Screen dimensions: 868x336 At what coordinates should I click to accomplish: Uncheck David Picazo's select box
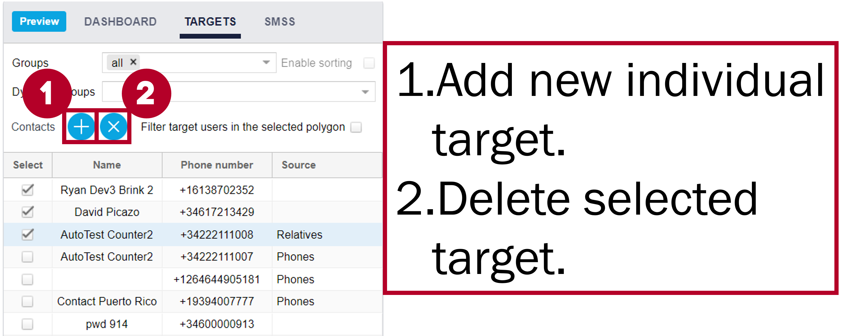pyautogui.click(x=27, y=212)
